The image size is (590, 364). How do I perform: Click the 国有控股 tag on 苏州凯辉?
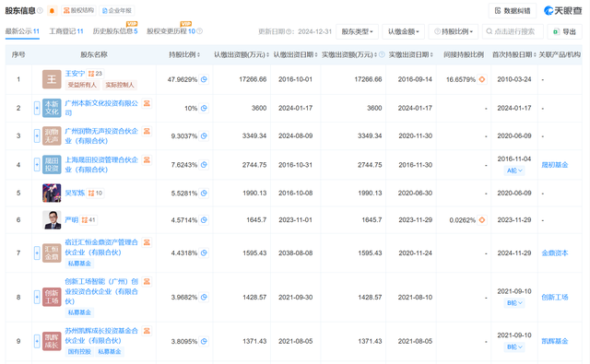pos(79,352)
